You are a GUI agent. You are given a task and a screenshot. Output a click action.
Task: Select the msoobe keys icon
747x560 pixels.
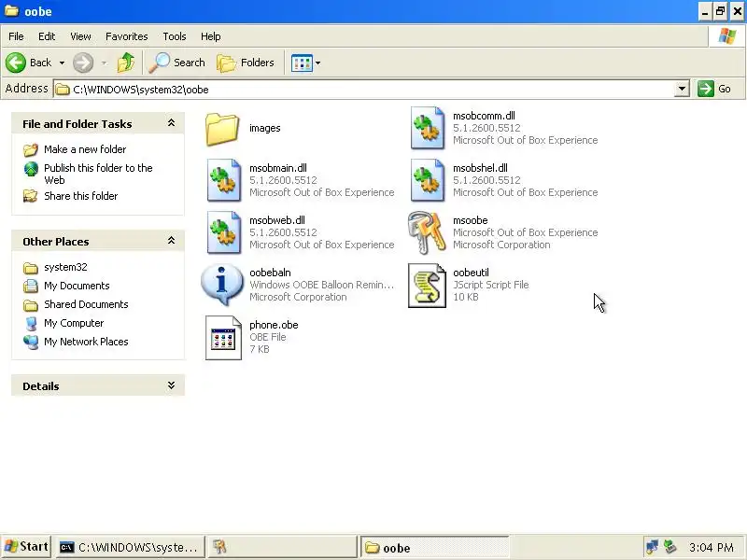(427, 232)
